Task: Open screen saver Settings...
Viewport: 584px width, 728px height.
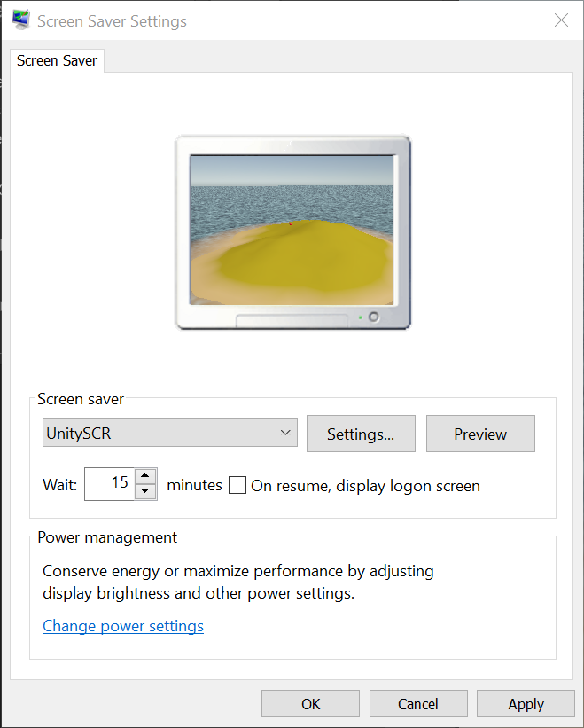Action: point(361,434)
